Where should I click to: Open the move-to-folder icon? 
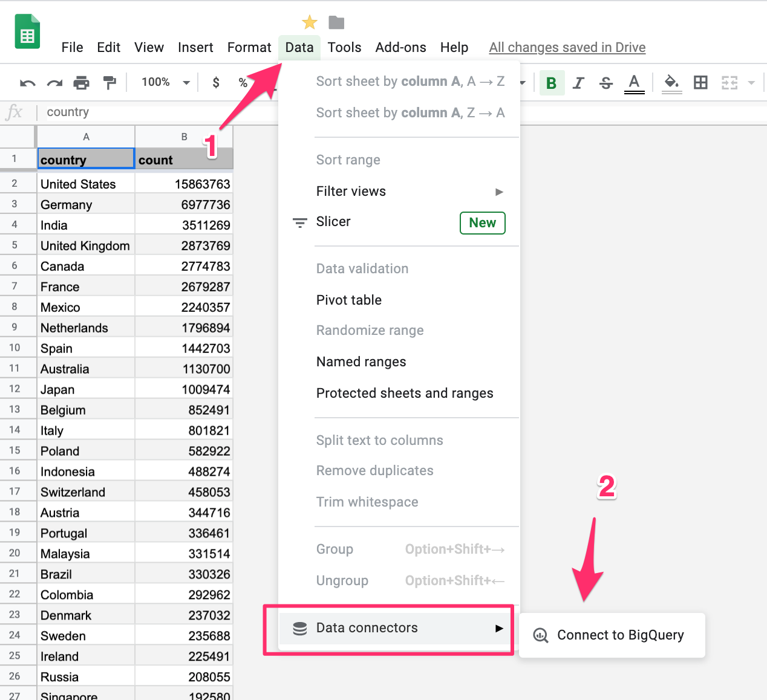point(336,23)
